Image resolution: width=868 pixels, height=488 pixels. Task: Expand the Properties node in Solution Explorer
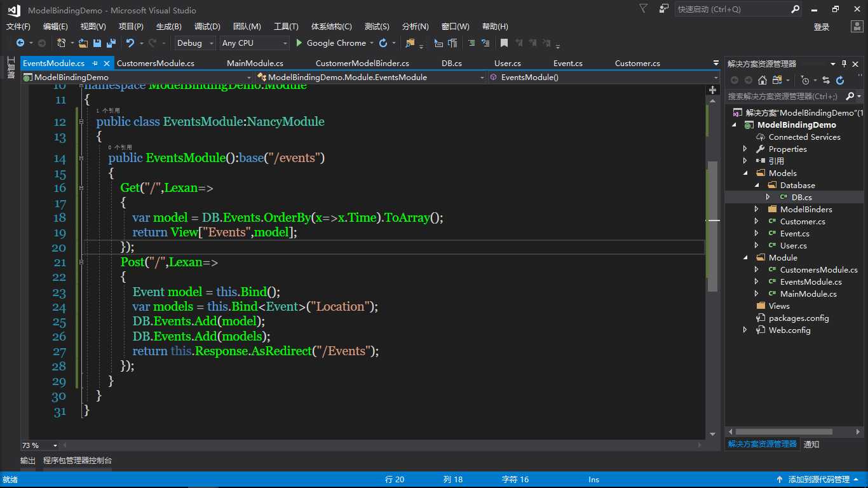(x=745, y=149)
